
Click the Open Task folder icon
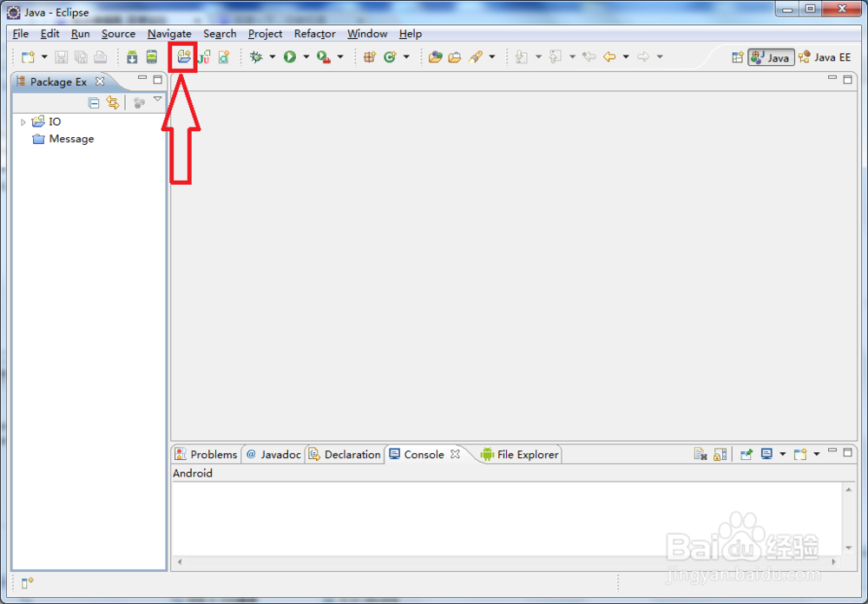[455, 56]
